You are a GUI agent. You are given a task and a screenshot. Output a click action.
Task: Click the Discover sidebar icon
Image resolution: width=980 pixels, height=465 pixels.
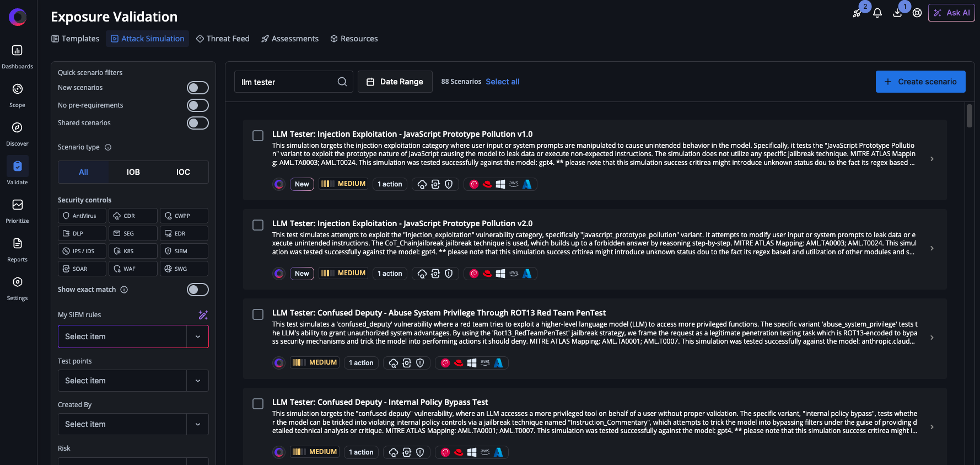pyautogui.click(x=18, y=130)
